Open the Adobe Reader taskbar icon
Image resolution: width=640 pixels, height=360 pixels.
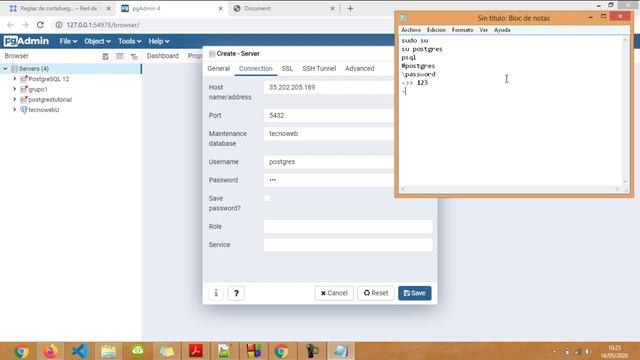196,351
